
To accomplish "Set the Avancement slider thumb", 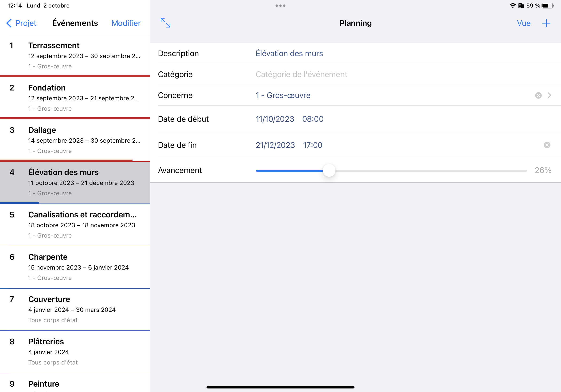I will point(329,170).
